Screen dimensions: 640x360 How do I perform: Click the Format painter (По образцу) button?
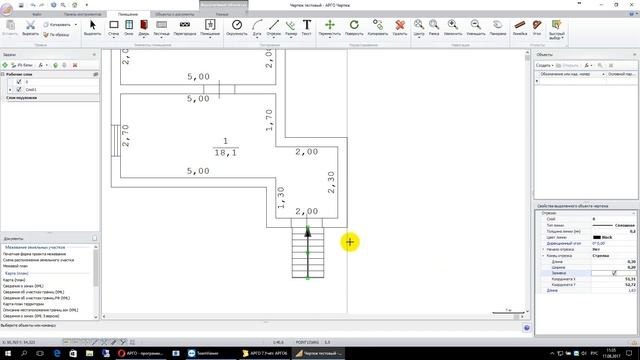(x=56, y=35)
